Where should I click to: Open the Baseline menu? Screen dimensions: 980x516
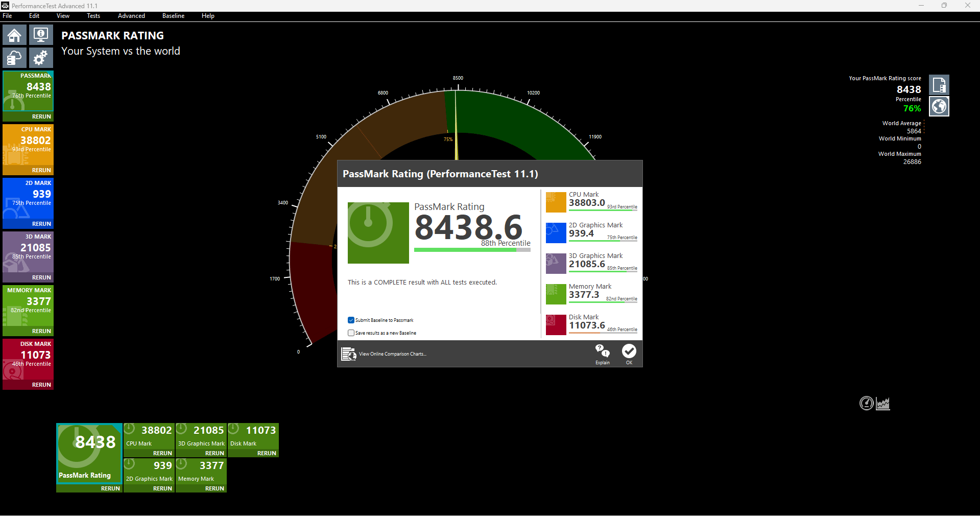point(173,16)
